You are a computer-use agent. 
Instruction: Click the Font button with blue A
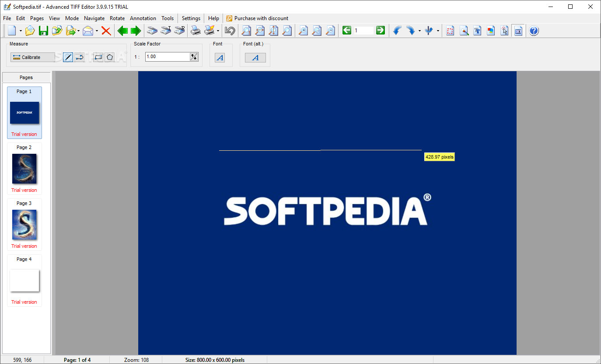coord(220,58)
